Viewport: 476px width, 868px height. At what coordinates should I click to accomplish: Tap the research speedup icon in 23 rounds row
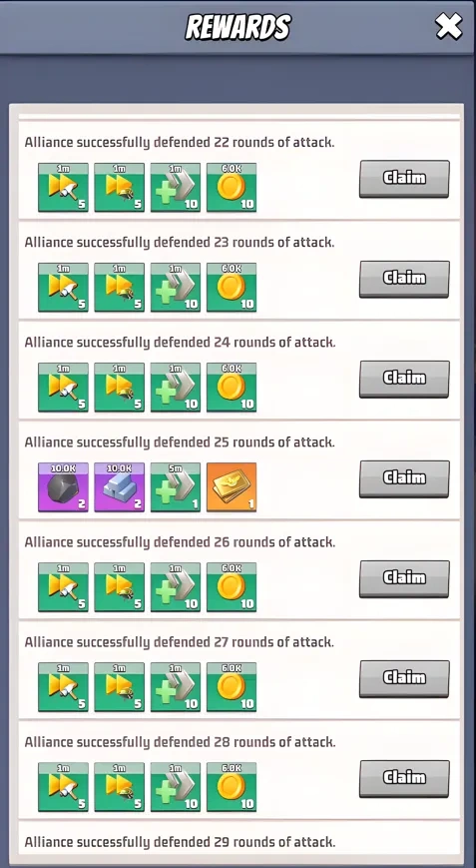120,288
